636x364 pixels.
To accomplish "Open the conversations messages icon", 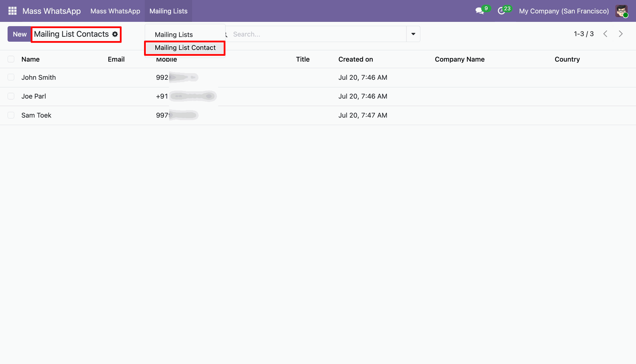I will click(x=479, y=11).
